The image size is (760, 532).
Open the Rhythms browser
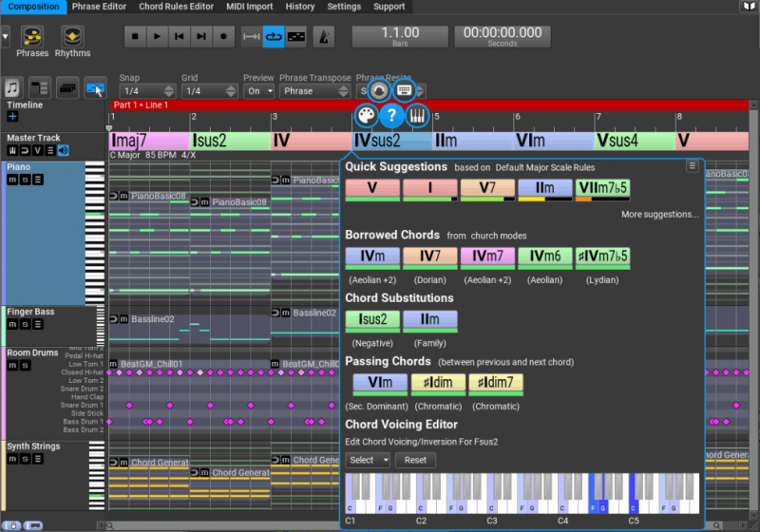coord(72,38)
